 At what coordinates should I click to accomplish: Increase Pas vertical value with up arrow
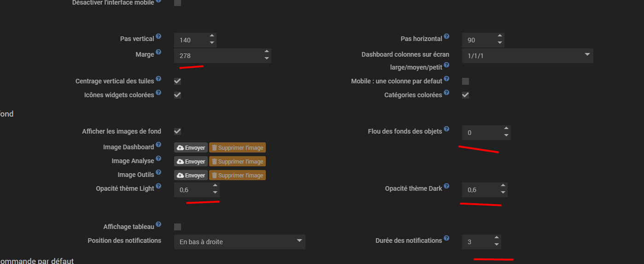pyautogui.click(x=212, y=36)
